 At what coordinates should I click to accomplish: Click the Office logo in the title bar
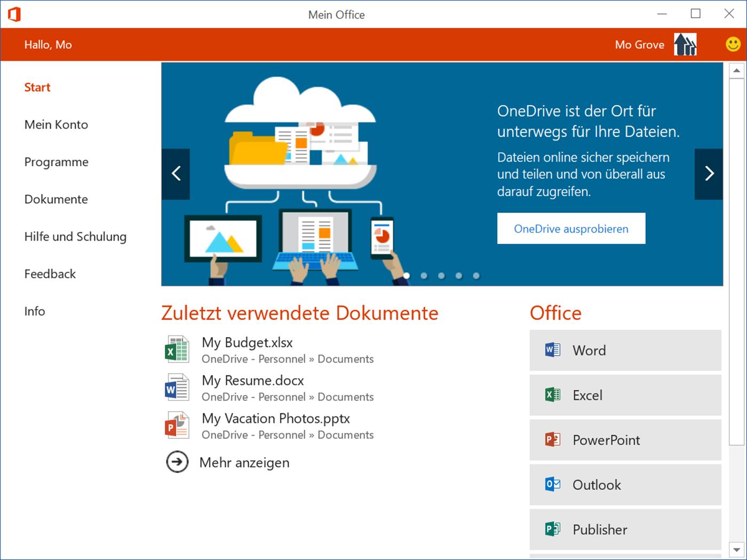tap(14, 14)
